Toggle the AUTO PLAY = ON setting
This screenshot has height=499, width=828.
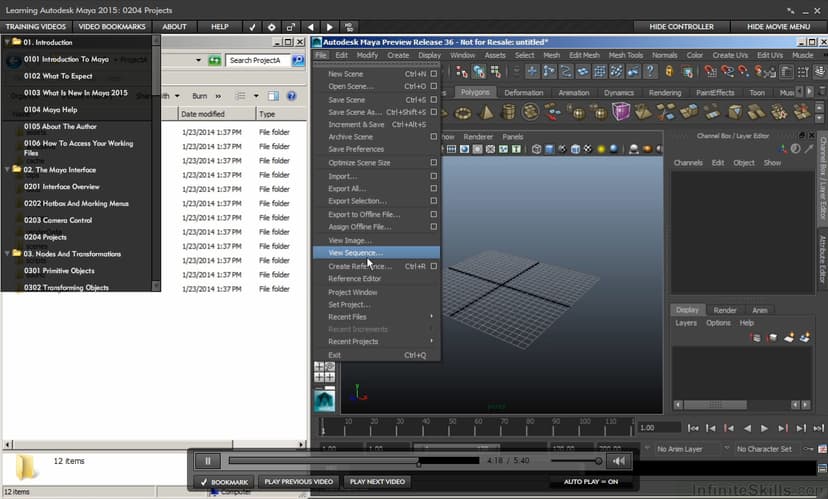[x=590, y=482]
